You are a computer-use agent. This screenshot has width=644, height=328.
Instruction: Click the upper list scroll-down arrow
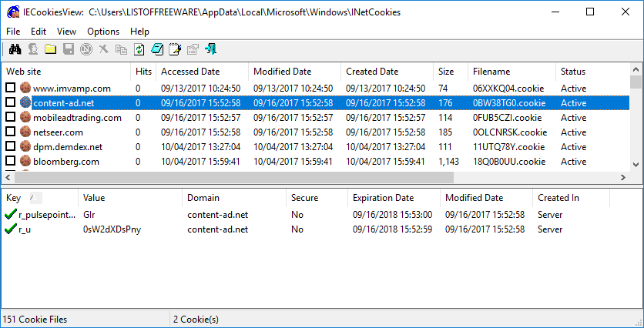[636, 164]
